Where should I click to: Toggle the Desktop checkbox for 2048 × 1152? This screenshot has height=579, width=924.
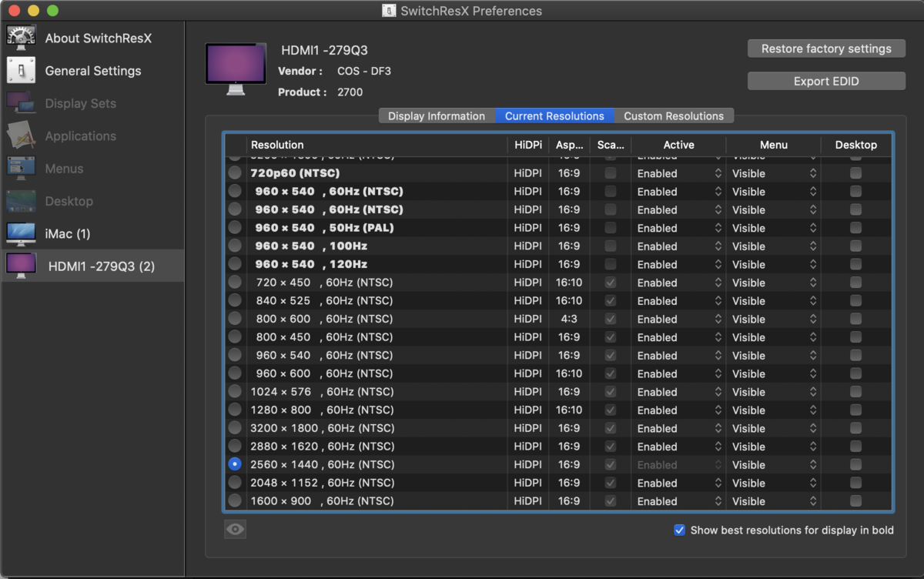tap(855, 483)
